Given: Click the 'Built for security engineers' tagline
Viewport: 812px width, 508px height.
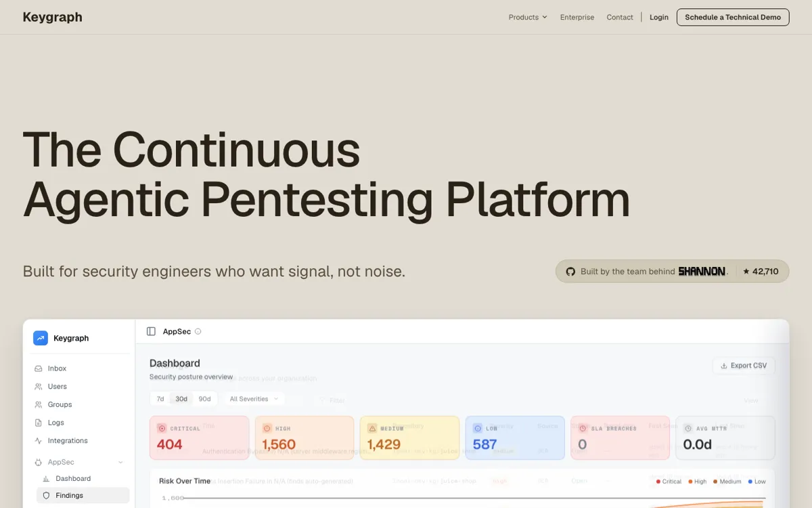Looking at the screenshot, I should click(x=214, y=272).
